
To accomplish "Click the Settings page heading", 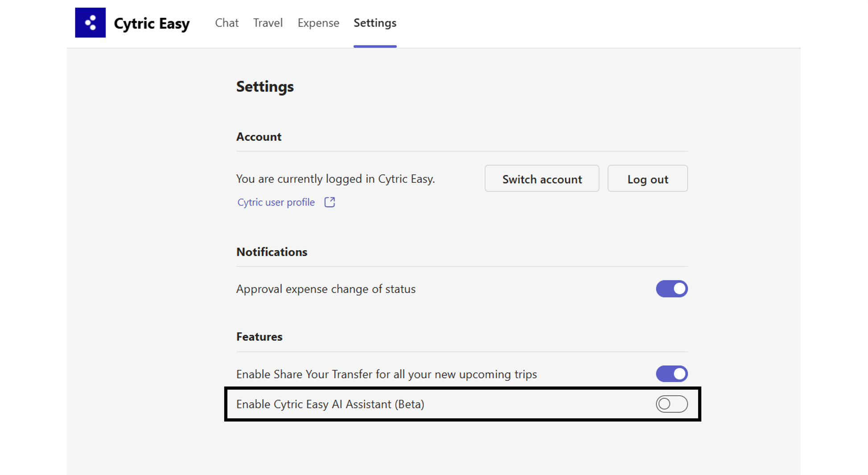I will coord(265,87).
